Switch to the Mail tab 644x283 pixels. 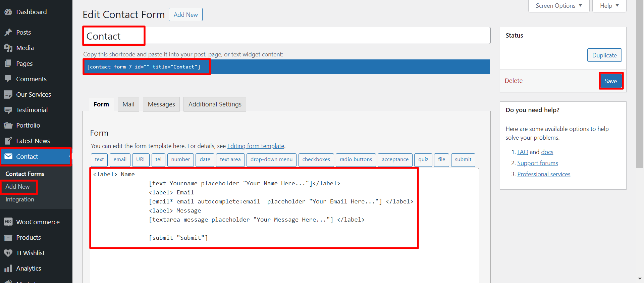tap(128, 104)
